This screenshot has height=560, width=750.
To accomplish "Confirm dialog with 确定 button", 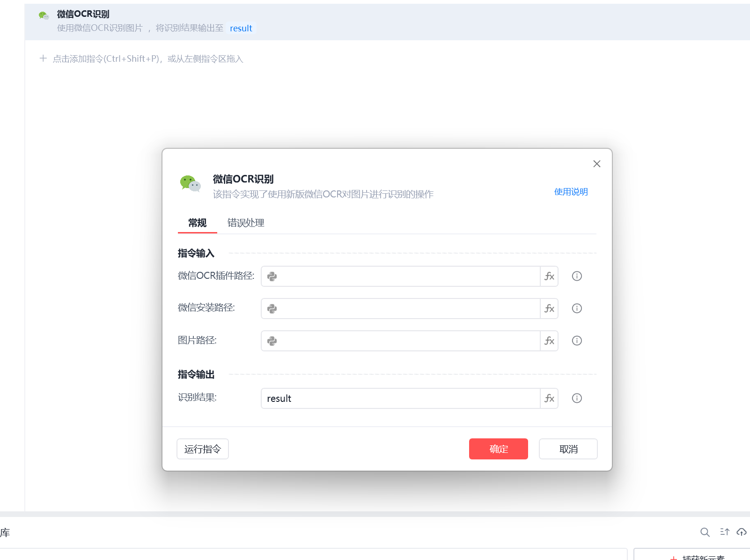I will (499, 449).
